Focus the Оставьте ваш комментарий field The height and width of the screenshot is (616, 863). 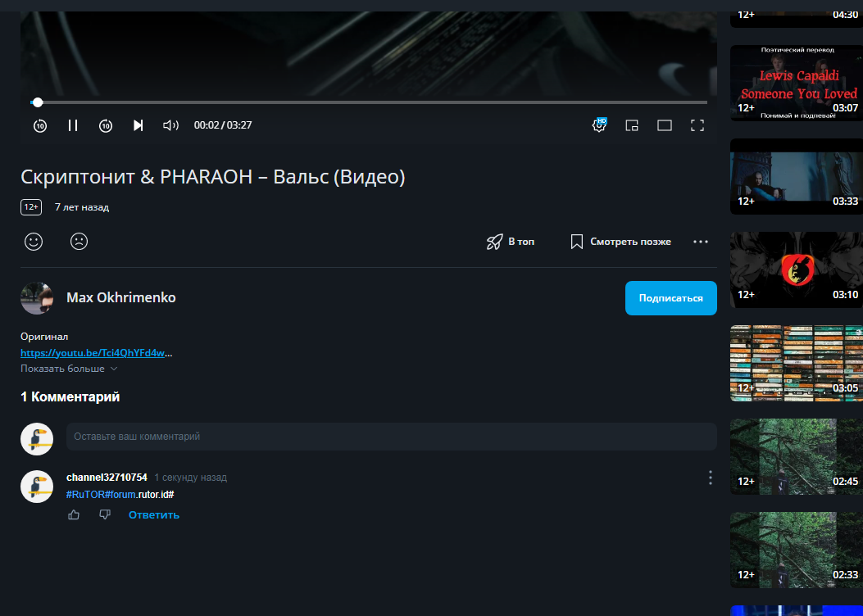click(x=391, y=437)
